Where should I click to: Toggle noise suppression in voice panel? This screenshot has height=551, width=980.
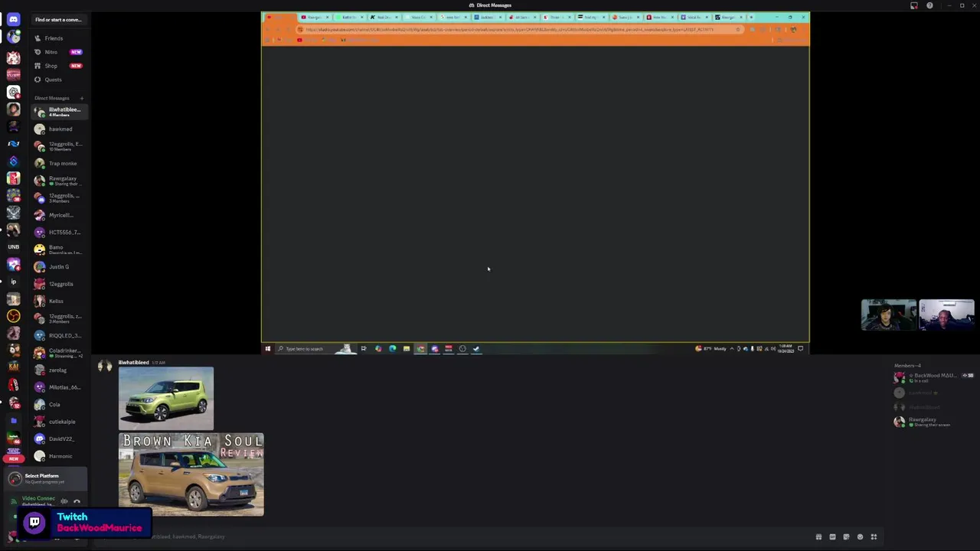pos(64,501)
